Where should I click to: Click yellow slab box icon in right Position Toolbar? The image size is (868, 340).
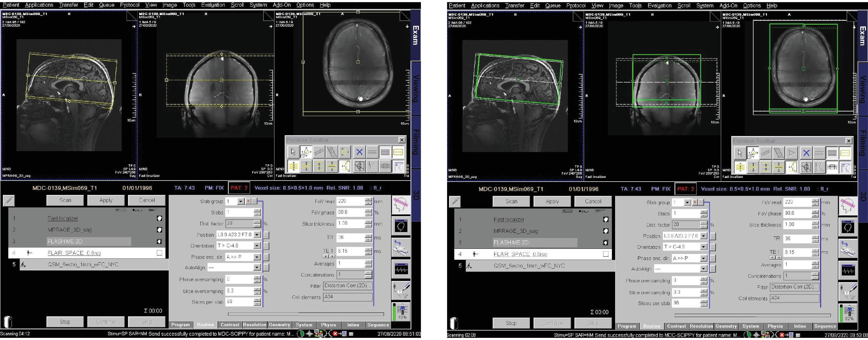click(x=845, y=153)
